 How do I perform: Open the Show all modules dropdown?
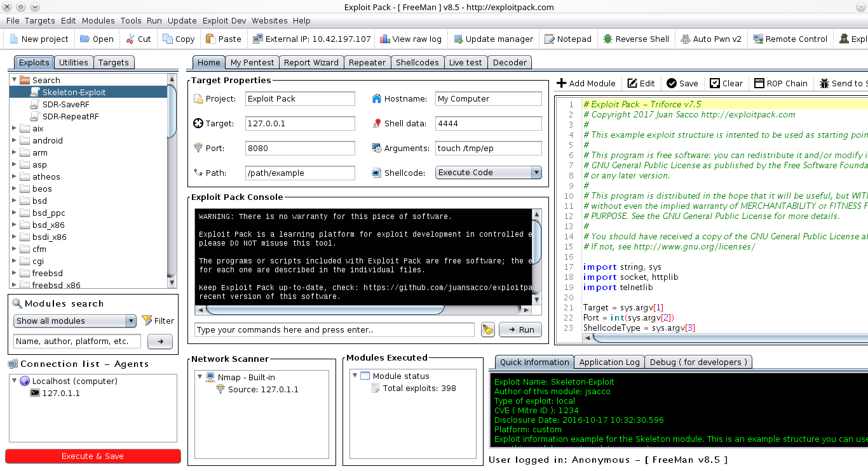click(x=75, y=321)
